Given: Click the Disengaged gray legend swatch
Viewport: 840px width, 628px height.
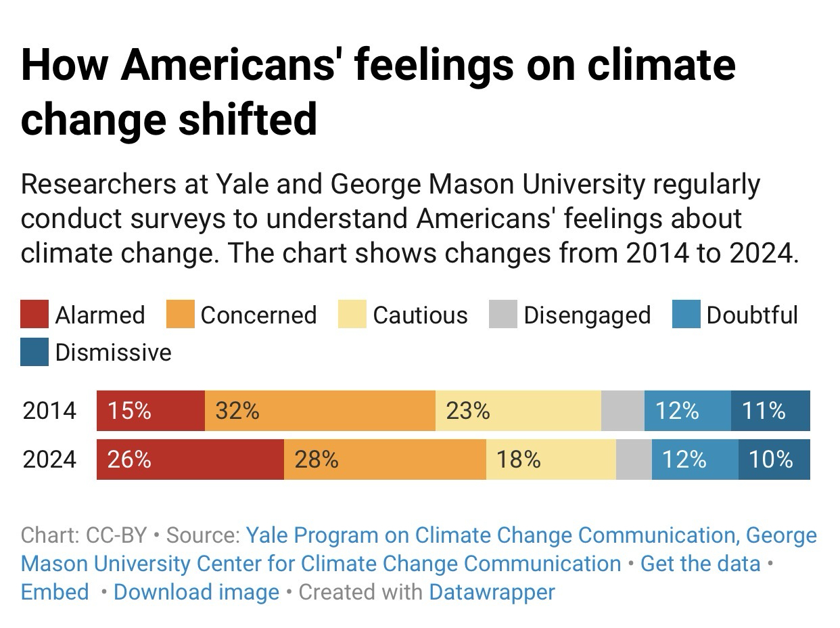Looking at the screenshot, I should tap(503, 315).
